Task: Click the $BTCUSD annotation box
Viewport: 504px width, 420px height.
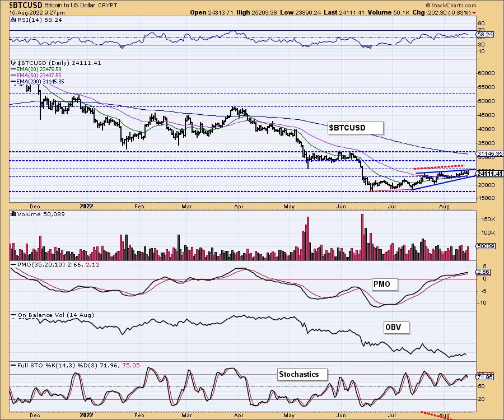Action: click(x=355, y=128)
